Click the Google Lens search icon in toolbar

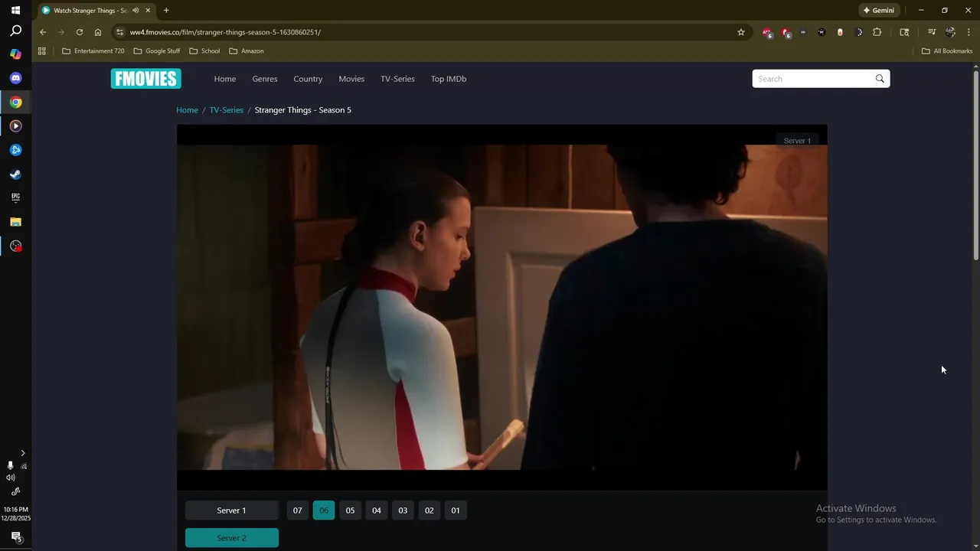point(904,32)
